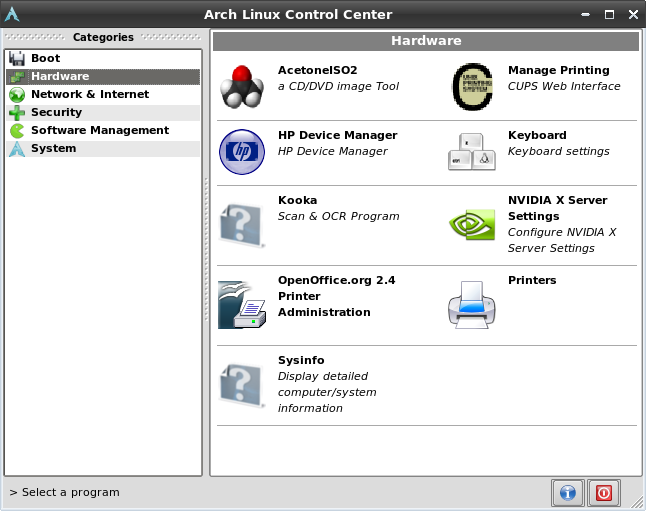646x511 pixels.
Task: Choose the Security category
Action: pyautogui.click(x=103, y=113)
